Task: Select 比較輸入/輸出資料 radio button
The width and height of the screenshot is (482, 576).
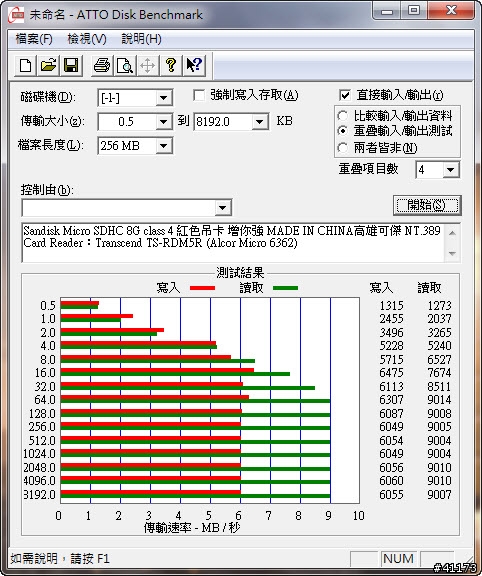Action: pyautogui.click(x=342, y=116)
